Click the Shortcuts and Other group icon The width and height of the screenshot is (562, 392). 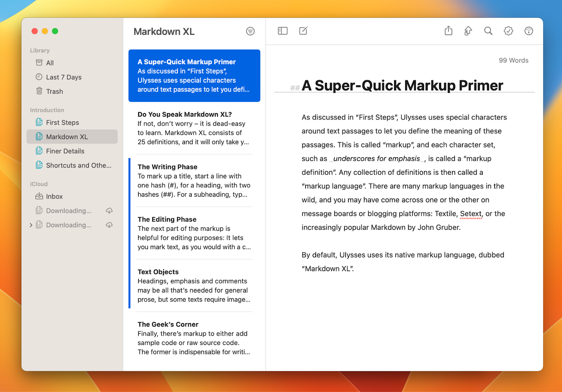pos(39,165)
